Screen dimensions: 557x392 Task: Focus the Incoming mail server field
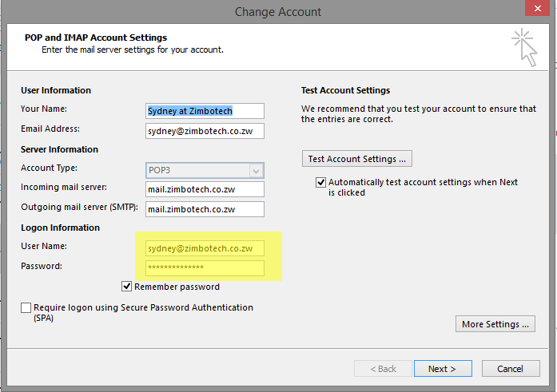tap(205, 189)
